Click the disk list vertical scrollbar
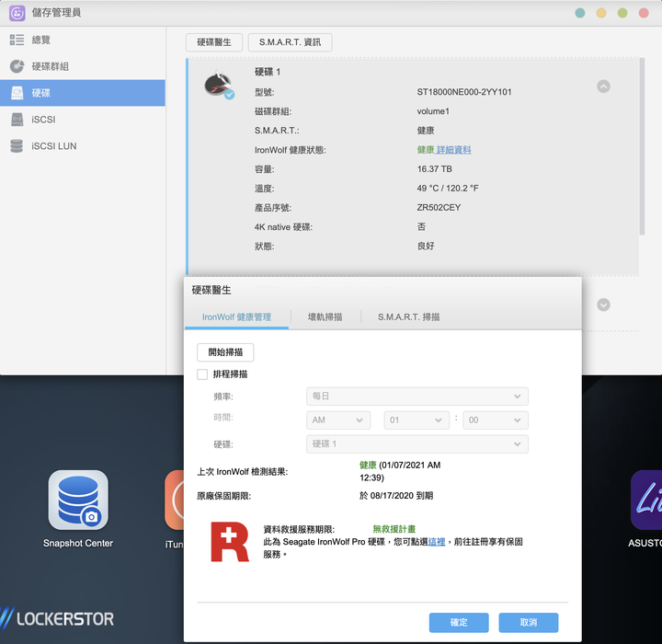 tap(642, 146)
